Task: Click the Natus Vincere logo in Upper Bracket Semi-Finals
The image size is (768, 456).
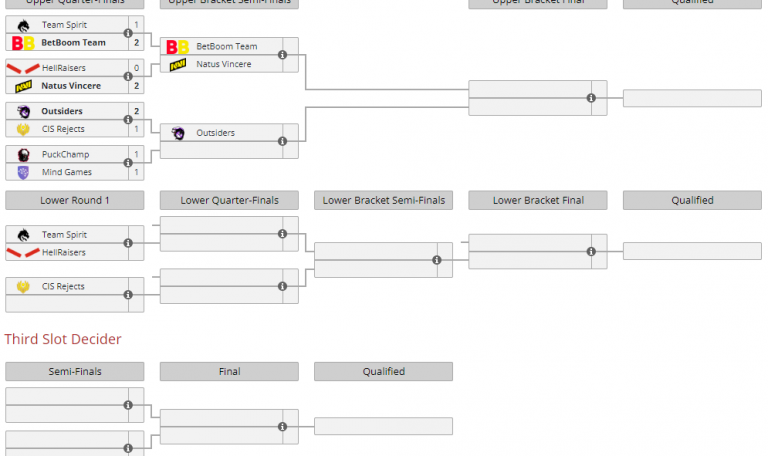Action: [x=177, y=64]
